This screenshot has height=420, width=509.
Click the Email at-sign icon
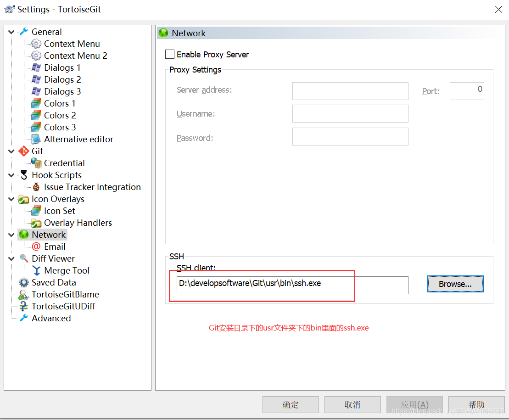click(x=36, y=246)
